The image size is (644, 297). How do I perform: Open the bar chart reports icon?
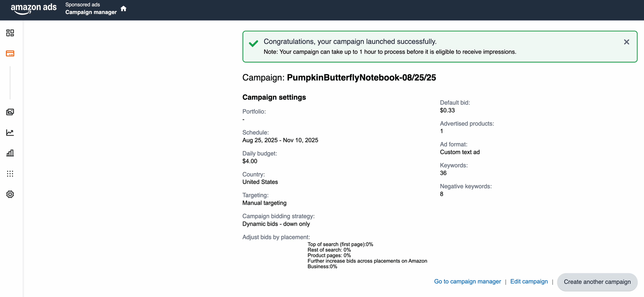(x=10, y=153)
